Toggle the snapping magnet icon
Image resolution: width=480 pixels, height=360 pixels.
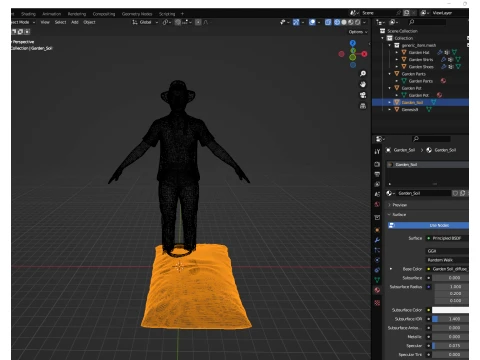coord(178,22)
